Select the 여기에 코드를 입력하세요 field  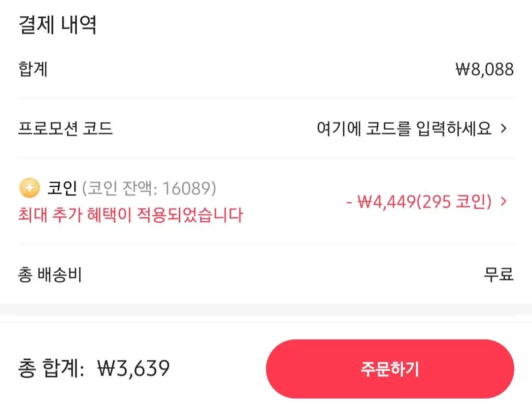[404, 128]
